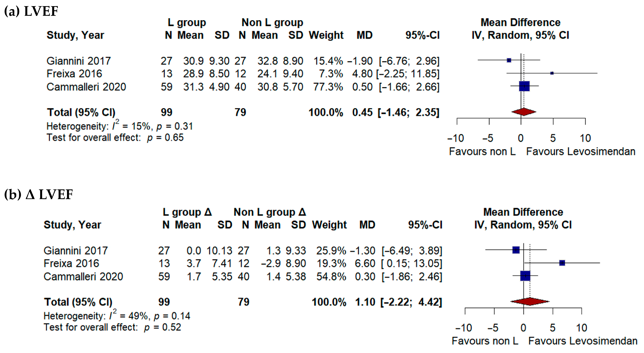The width and height of the screenshot is (644, 353).
Task: Click the Giannini 2017 square in LVEF plot
Action: point(509,60)
